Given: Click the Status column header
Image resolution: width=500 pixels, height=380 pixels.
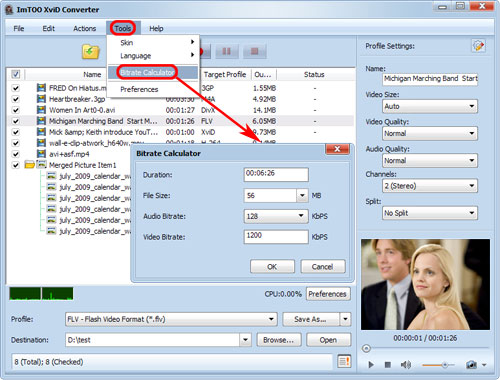Looking at the screenshot, I should (314, 74).
